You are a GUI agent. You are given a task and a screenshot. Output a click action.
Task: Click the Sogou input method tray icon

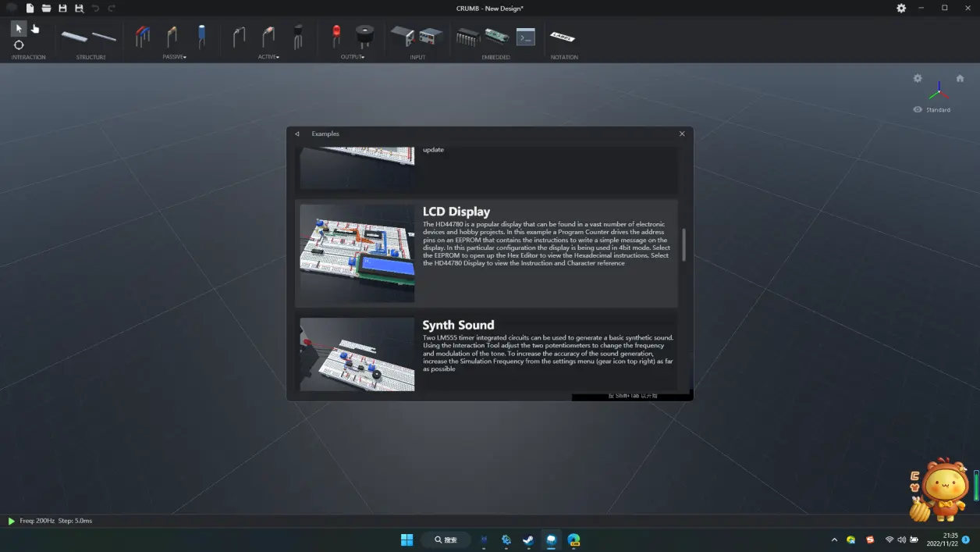pyautogui.click(x=870, y=540)
